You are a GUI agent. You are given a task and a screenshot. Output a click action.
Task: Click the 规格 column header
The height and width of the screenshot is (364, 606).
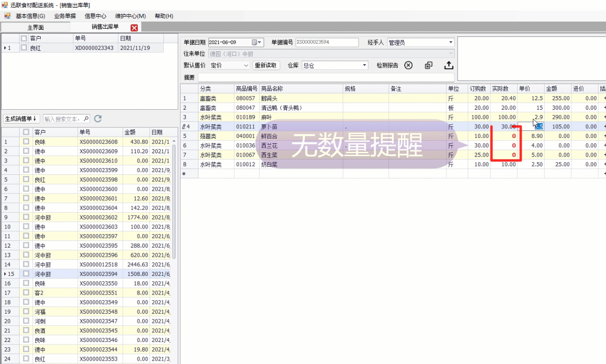click(x=366, y=89)
